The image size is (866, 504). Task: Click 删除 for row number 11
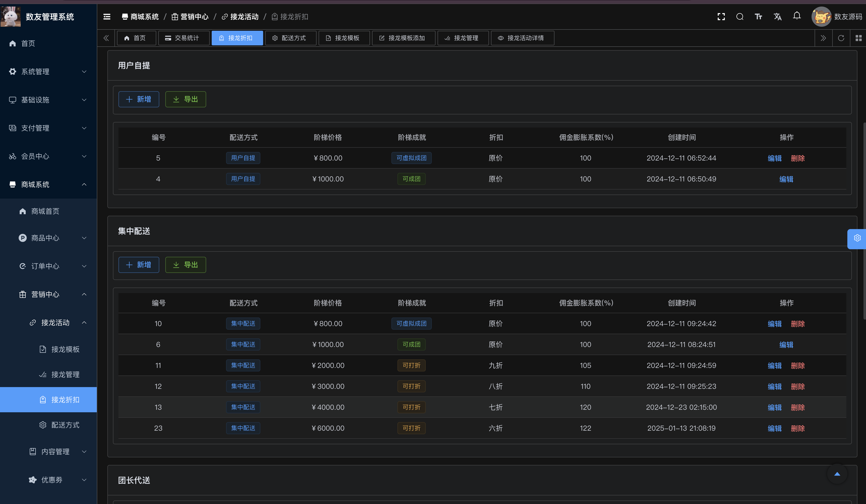(x=798, y=366)
